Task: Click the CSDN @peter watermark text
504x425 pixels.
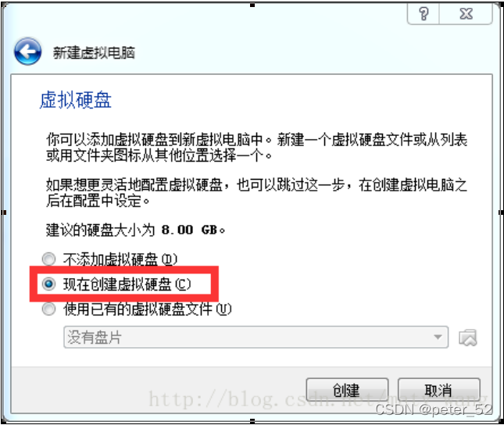Action: [434, 409]
